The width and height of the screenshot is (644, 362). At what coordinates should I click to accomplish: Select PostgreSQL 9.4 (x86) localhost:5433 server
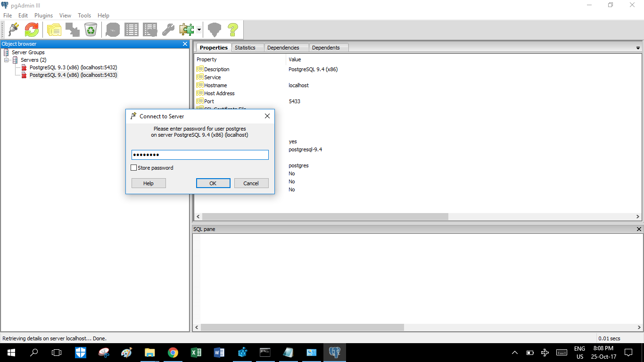click(x=73, y=75)
